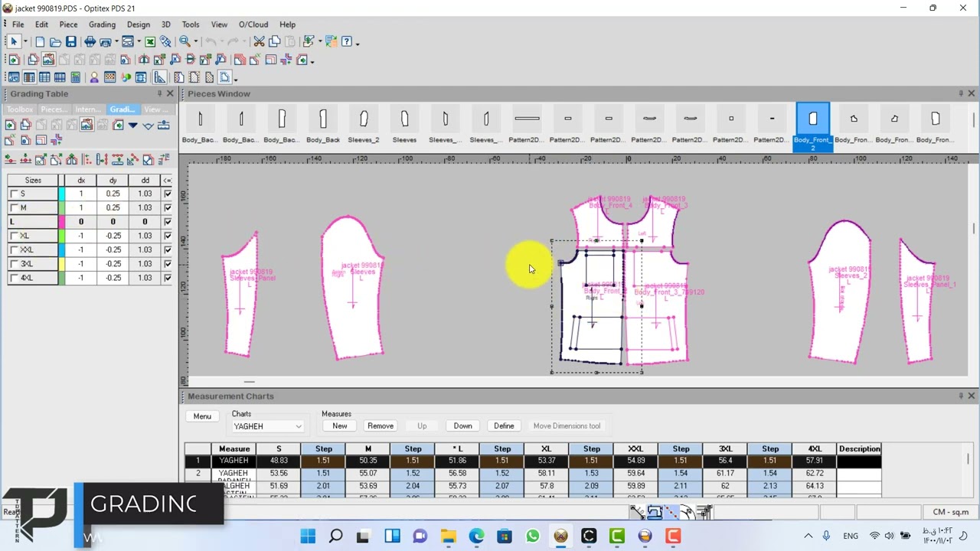This screenshot has width=980, height=551.
Task: Click the Define button
Action: pyautogui.click(x=504, y=426)
